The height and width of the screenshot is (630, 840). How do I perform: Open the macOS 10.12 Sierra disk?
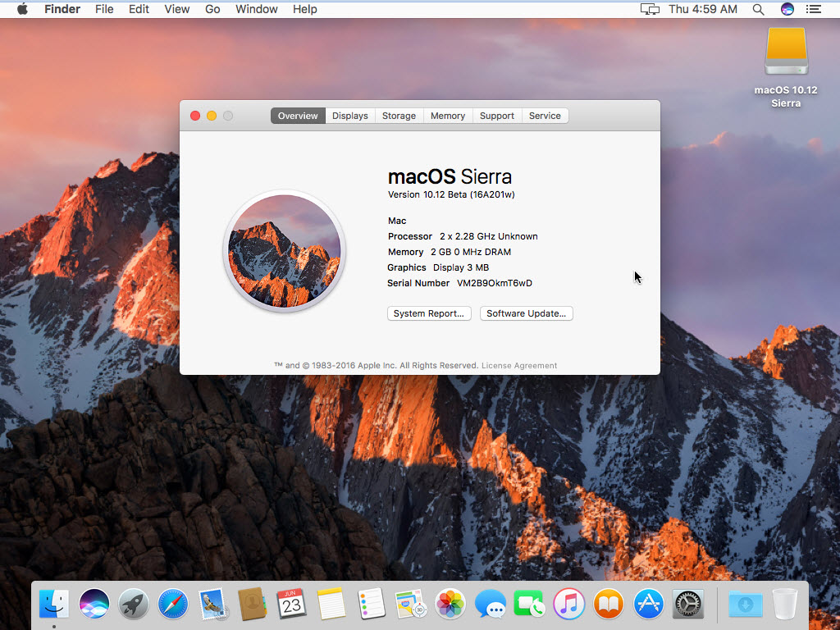click(785, 51)
